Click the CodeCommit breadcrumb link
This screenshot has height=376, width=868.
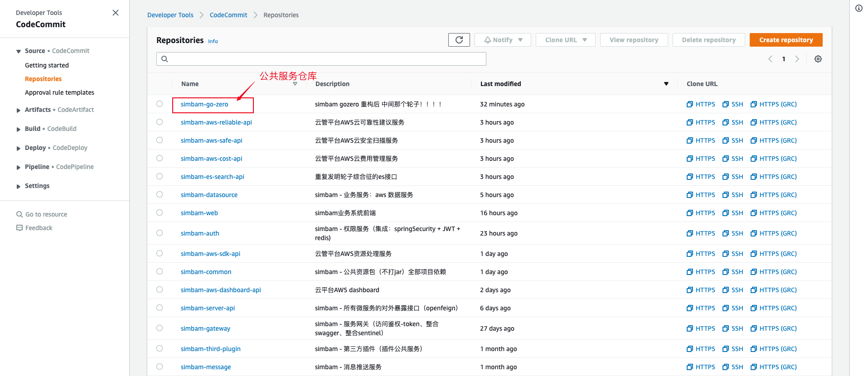pyautogui.click(x=228, y=15)
